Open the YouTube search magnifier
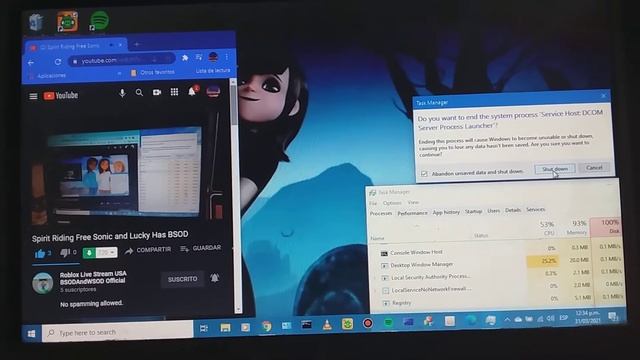The image size is (640, 360). point(139,93)
